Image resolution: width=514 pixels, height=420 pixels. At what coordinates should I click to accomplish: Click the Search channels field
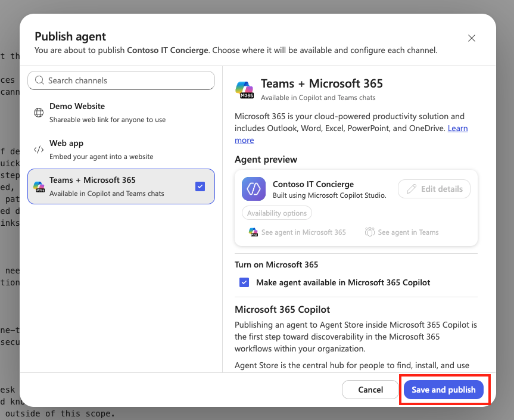tap(122, 80)
